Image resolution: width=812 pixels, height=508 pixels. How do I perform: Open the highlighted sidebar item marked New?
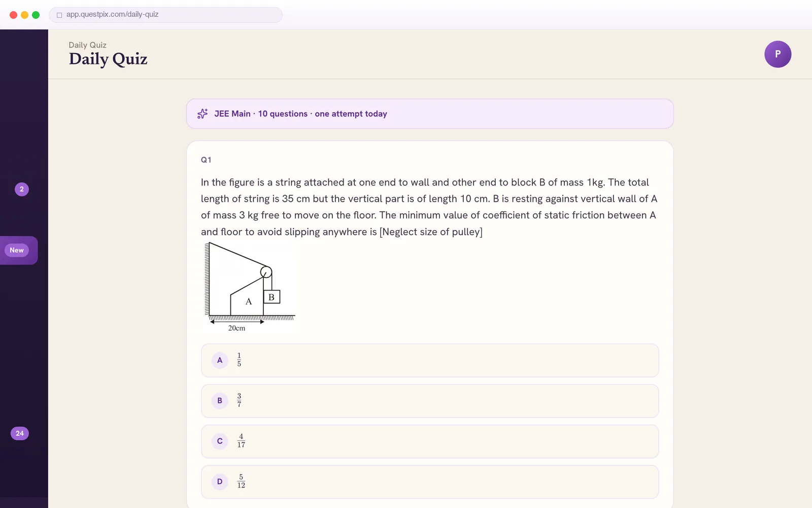tap(19, 250)
